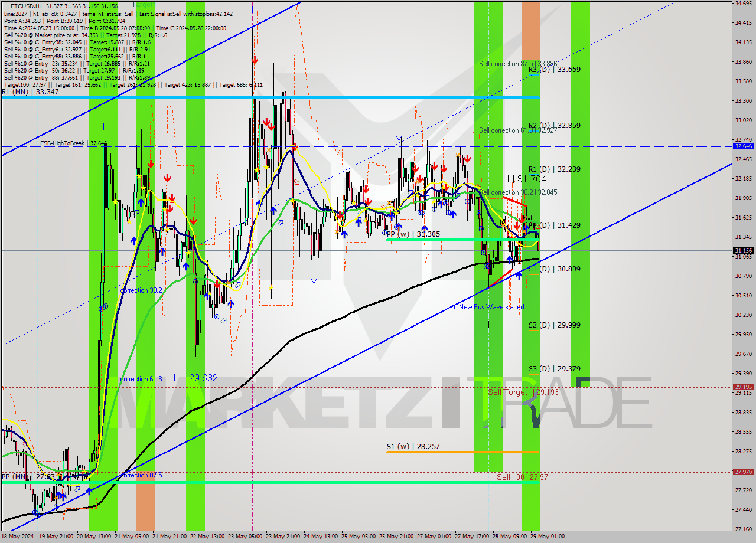Click the blue 'correction 87.5' label
Screen dimensions: 756x543
(141, 475)
